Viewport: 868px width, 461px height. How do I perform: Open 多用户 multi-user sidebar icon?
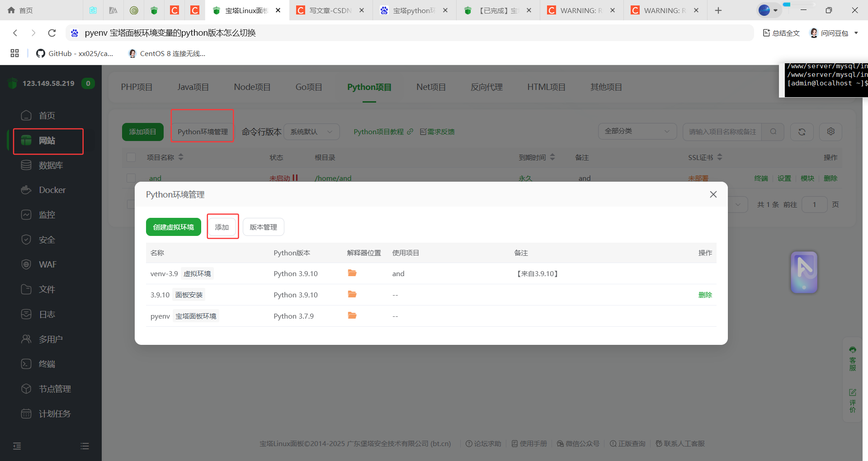click(26, 339)
